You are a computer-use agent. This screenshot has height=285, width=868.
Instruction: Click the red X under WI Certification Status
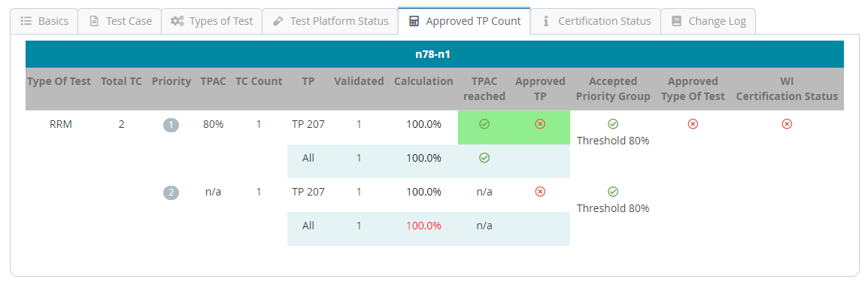787,125
